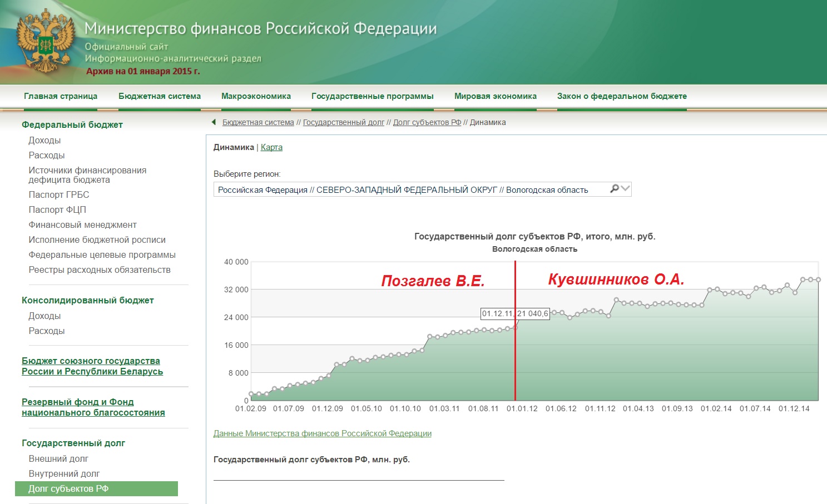Screen dimensions: 827x504
Task: Click the magnifier icon in region selector
Action: (614, 189)
